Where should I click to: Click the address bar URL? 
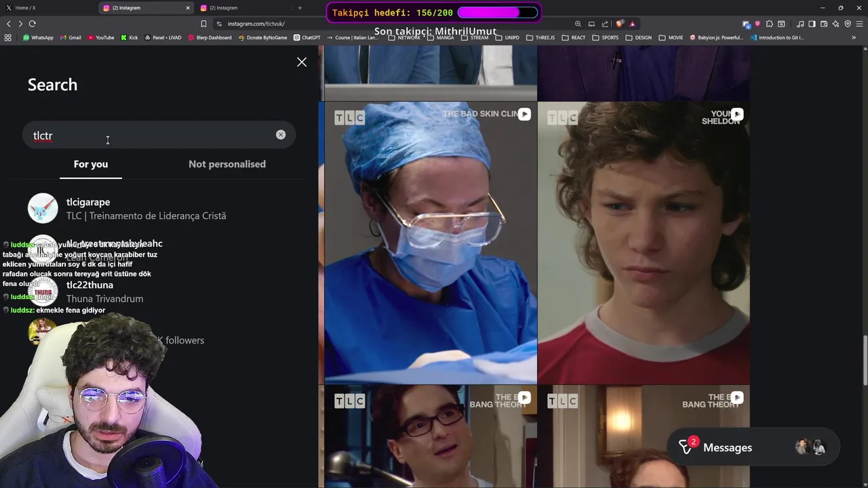256,24
